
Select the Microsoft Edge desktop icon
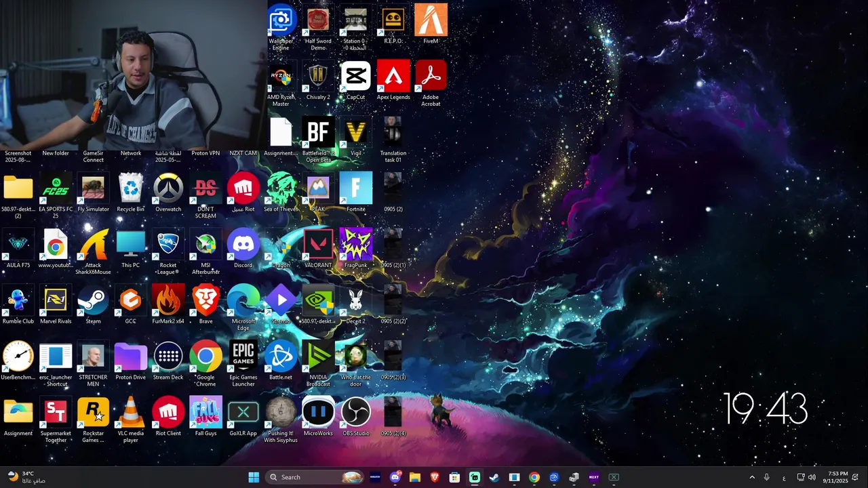pos(243,302)
